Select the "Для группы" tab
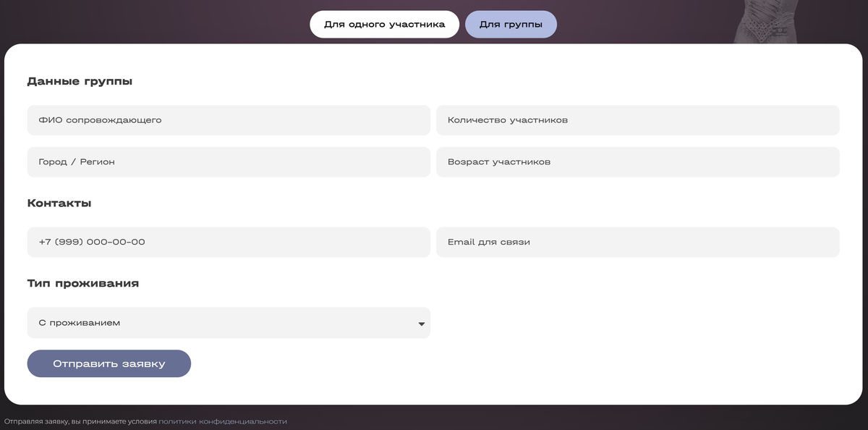Screen dimensions: 868x430 511,24
